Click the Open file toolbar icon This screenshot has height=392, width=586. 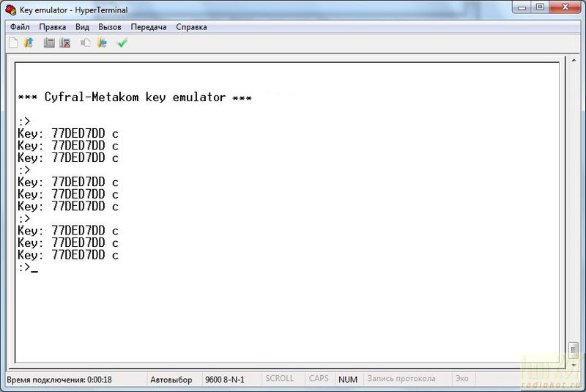[29, 43]
